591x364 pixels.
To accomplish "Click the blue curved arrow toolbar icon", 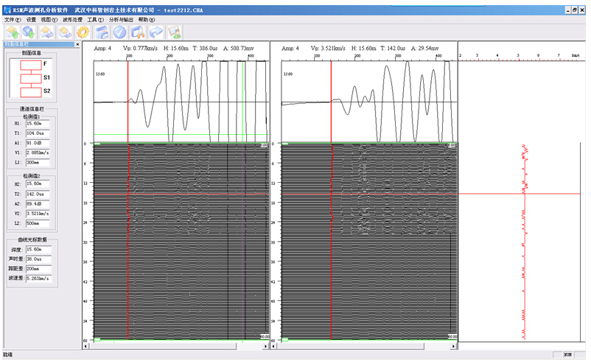I will [155, 32].
